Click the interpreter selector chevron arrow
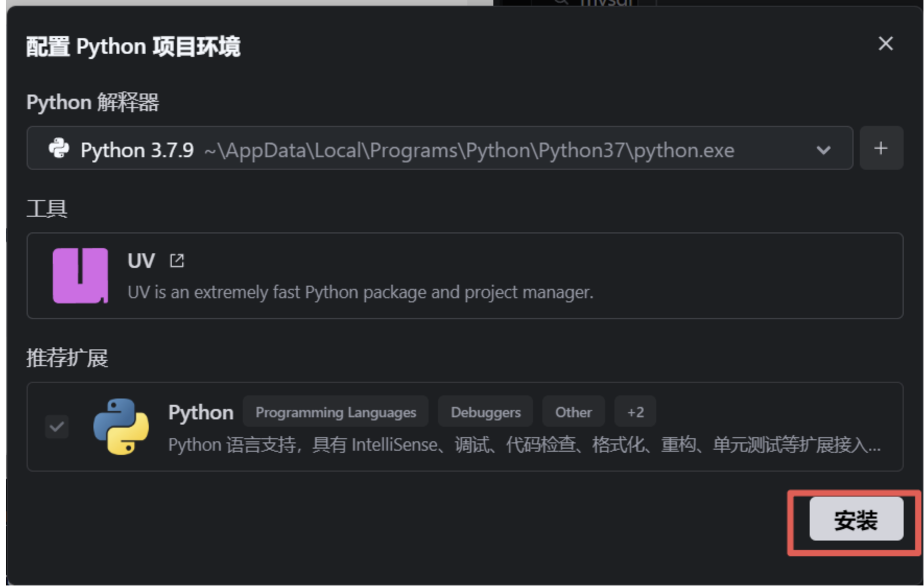Image resolution: width=924 pixels, height=586 pixels. 823,150
